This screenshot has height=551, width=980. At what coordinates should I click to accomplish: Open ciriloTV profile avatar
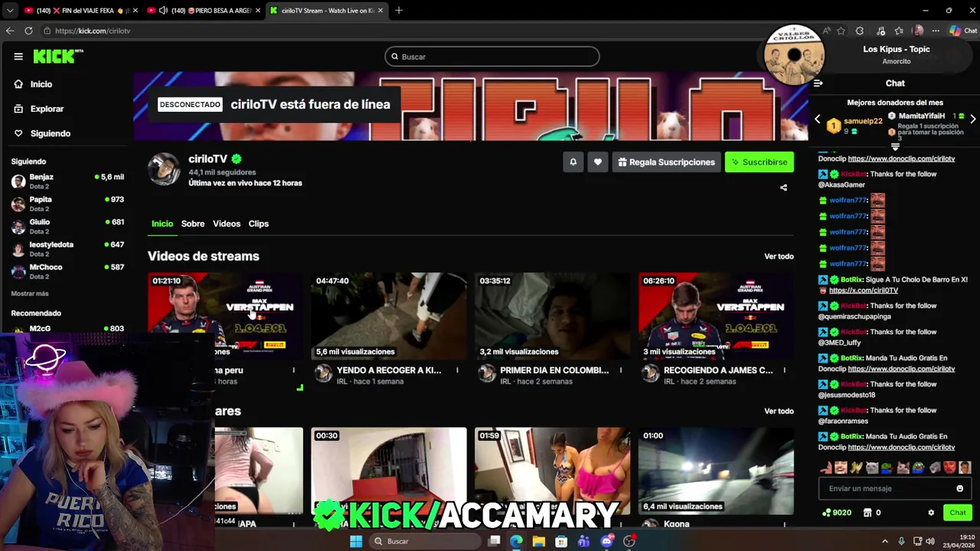164,169
